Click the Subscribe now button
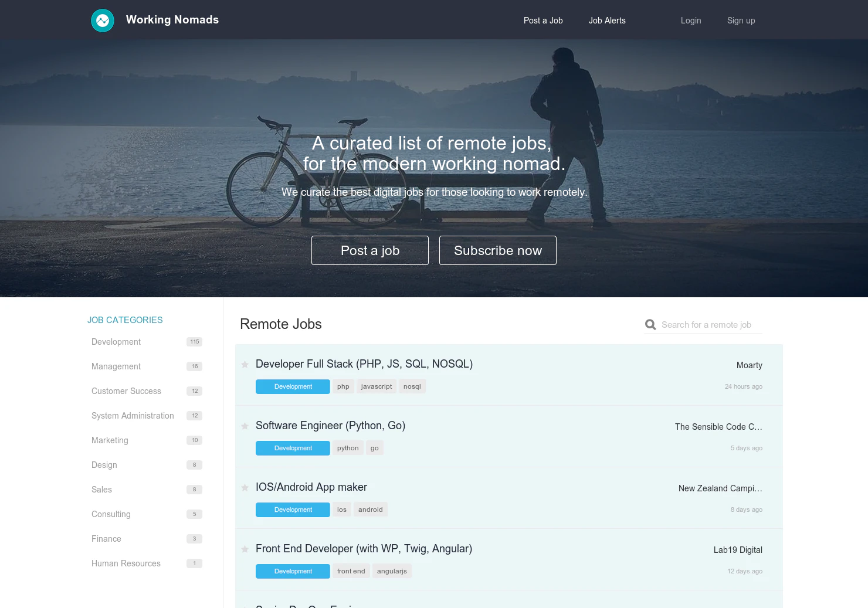The width and height of the screenshot is (868, 608). pyautogui.click(x=497, y=250)
